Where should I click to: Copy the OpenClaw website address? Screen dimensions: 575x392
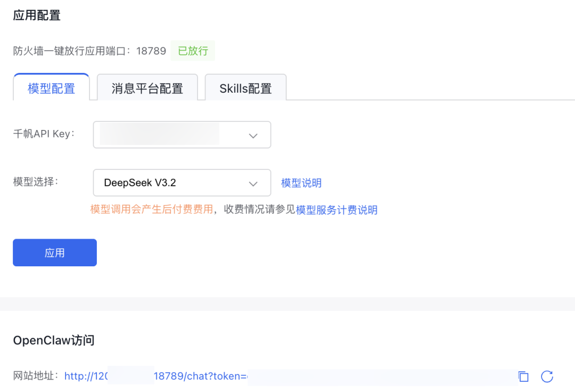pos(523,377)
